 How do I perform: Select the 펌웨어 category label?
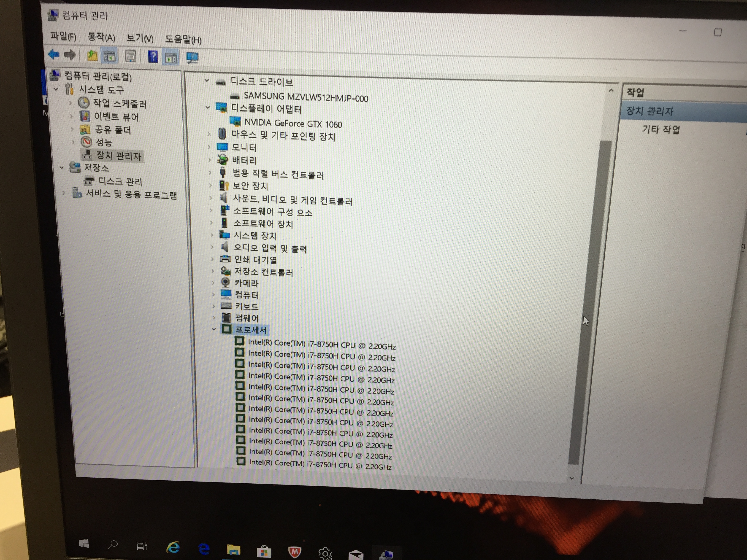click(x=247, y=318)
